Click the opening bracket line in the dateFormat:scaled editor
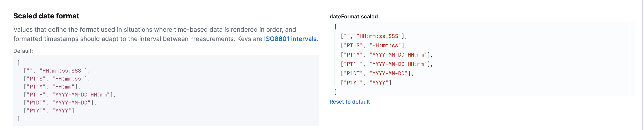The height and width of the screenshot is (130, 644). [x=336, y=27]
